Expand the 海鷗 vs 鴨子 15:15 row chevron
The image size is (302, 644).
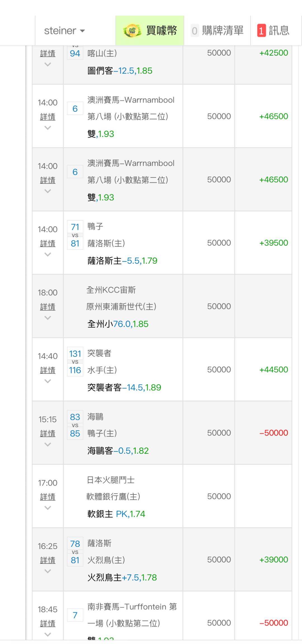click(48, 445)
